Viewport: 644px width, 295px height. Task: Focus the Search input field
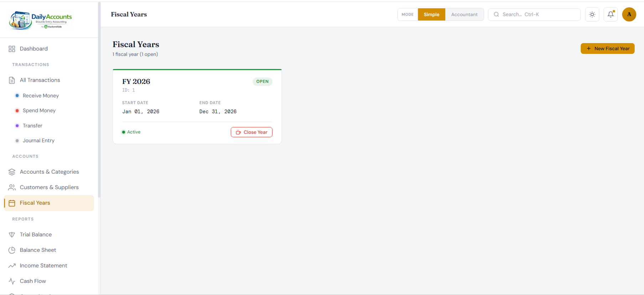click(534, 15)
